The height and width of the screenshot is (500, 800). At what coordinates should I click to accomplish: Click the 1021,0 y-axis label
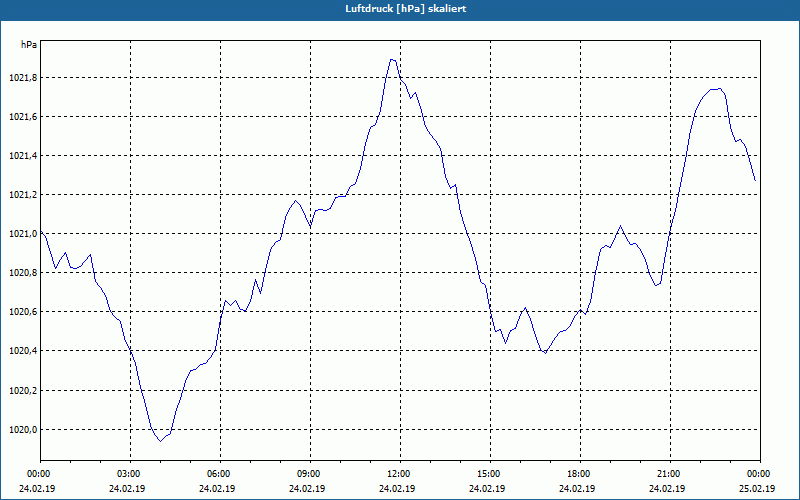(x=23, y=234)
